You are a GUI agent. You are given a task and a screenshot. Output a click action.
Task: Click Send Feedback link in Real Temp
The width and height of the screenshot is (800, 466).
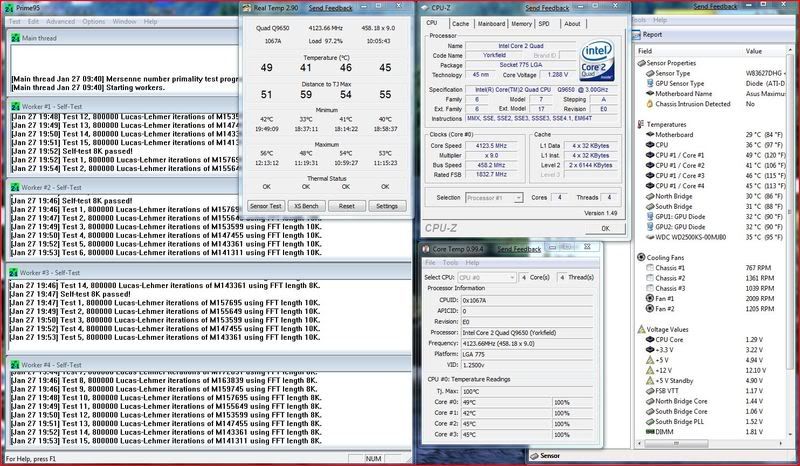click(330, 8)
